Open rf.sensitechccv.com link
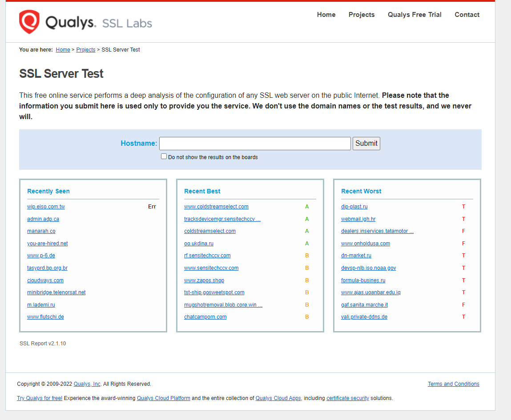Viewport: 511px width, 420px height. pos(207,255)
